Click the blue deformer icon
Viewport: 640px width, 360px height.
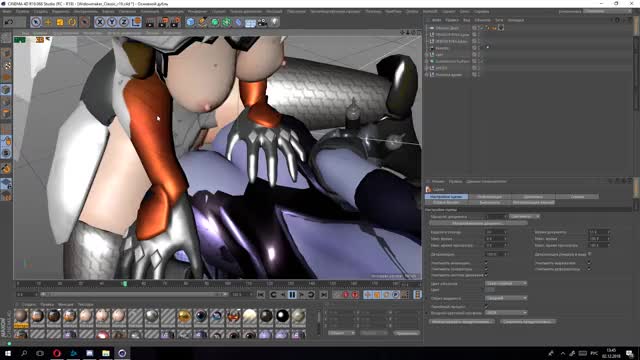(238, 22)
